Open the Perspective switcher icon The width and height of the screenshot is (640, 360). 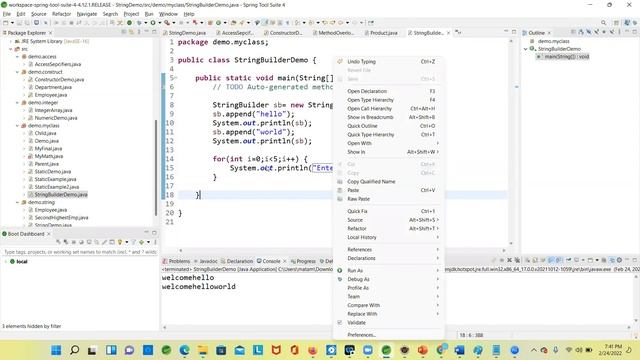(616, 23)
